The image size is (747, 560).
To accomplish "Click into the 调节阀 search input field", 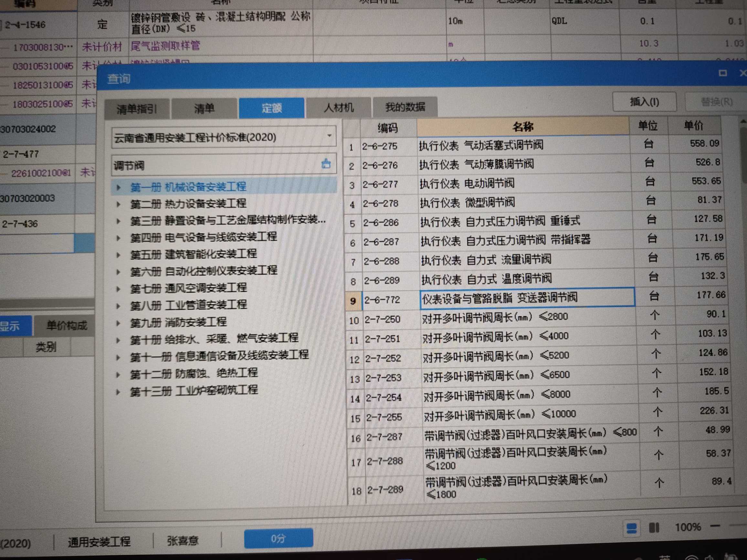I will pyautogui.click(x=216, y=165).
